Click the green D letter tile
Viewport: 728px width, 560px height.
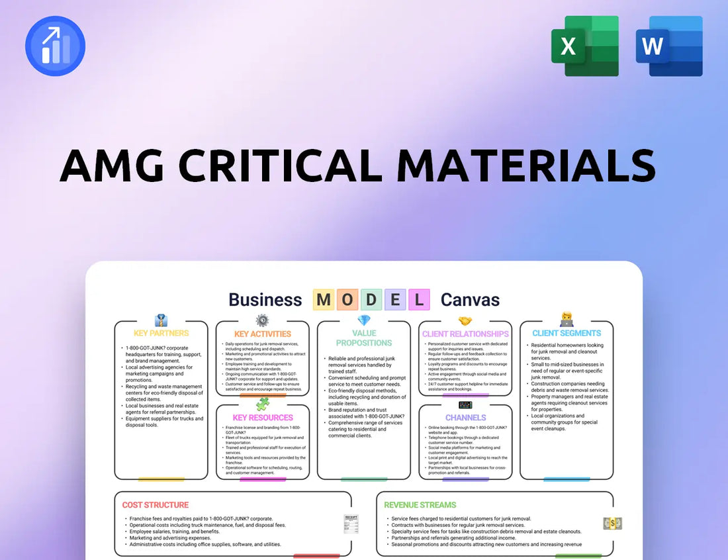click(371, 299)
